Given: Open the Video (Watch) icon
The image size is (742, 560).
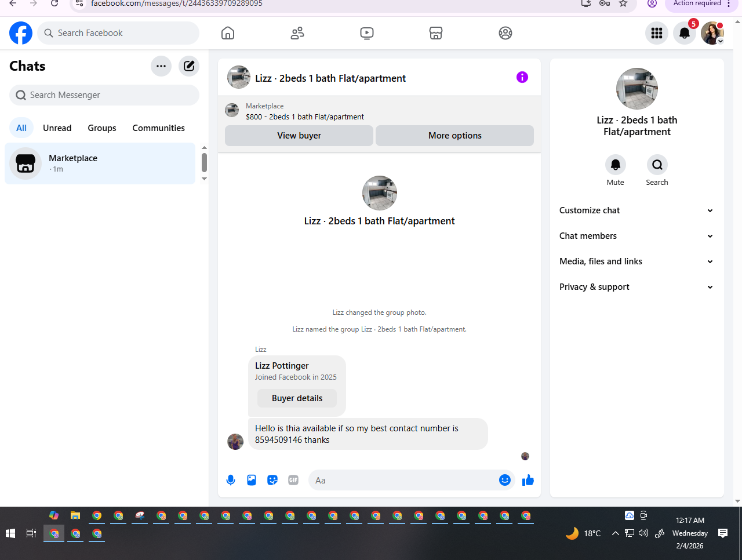Looking at the screenshot, I should point(367,33).
